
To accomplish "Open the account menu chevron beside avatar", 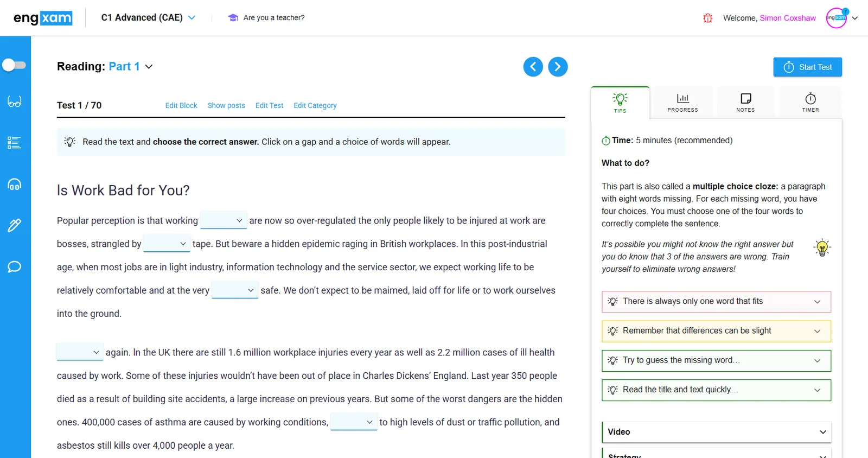I will tap(855, 18).
